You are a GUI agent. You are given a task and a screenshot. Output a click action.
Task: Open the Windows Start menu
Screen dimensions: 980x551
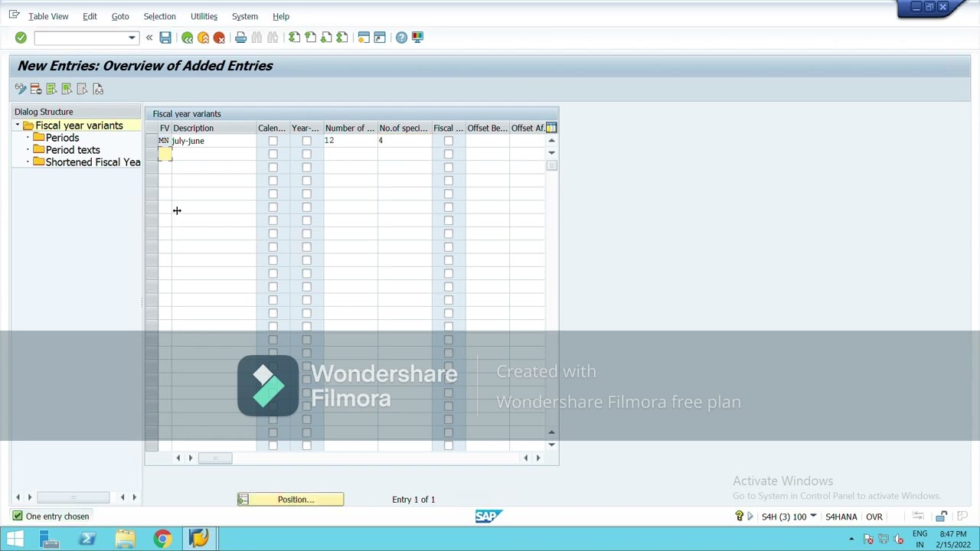(x=15, y=539)
